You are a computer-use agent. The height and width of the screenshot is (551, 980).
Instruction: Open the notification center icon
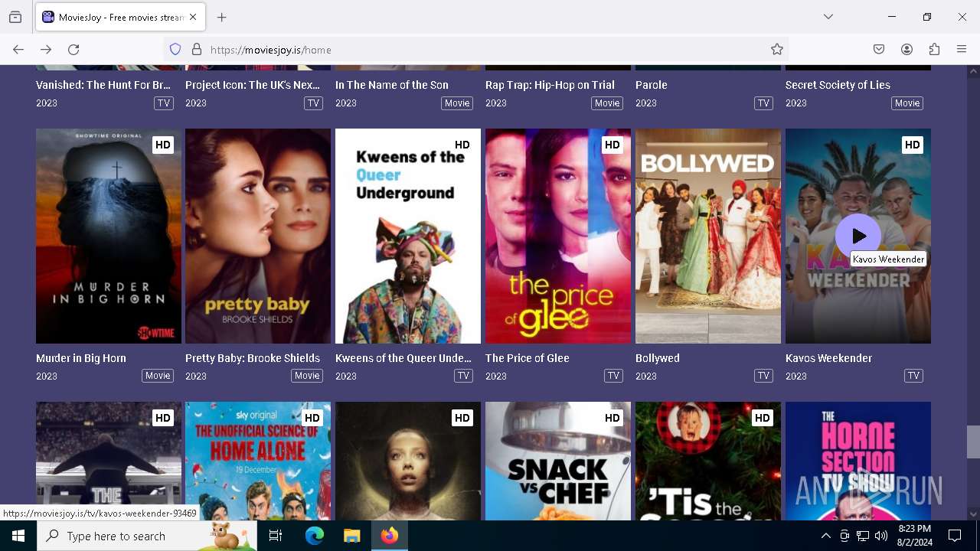[x=955, y=536]
